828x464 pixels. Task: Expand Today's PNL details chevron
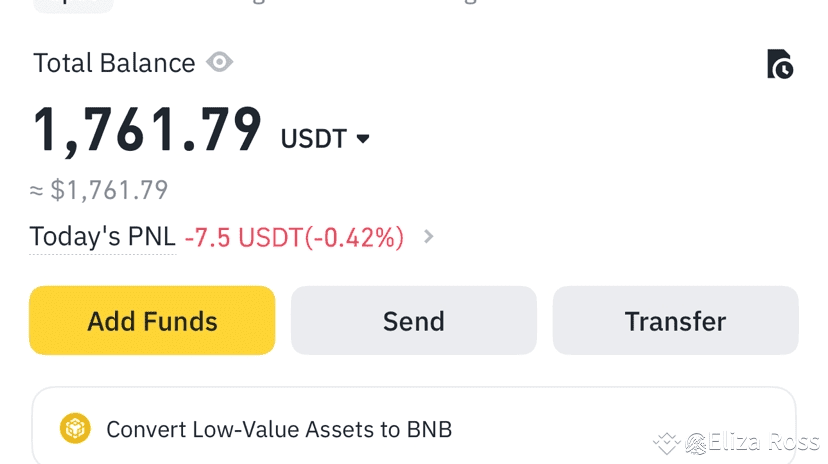(429, 237)
